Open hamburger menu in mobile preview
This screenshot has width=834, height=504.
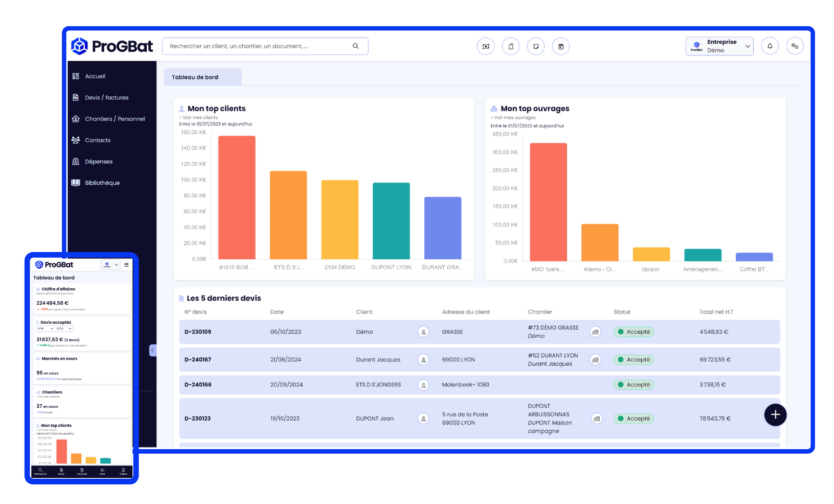pos(127,265)
